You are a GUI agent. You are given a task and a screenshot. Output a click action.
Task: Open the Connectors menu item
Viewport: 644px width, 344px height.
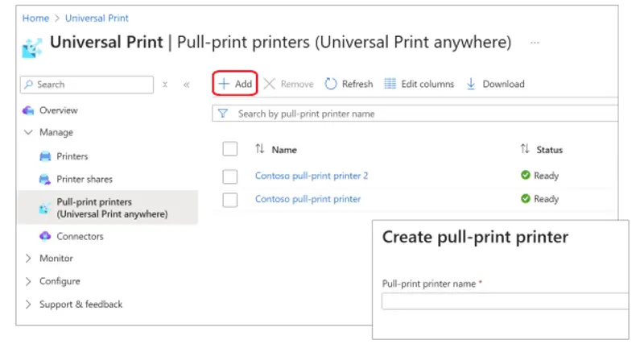80,236
